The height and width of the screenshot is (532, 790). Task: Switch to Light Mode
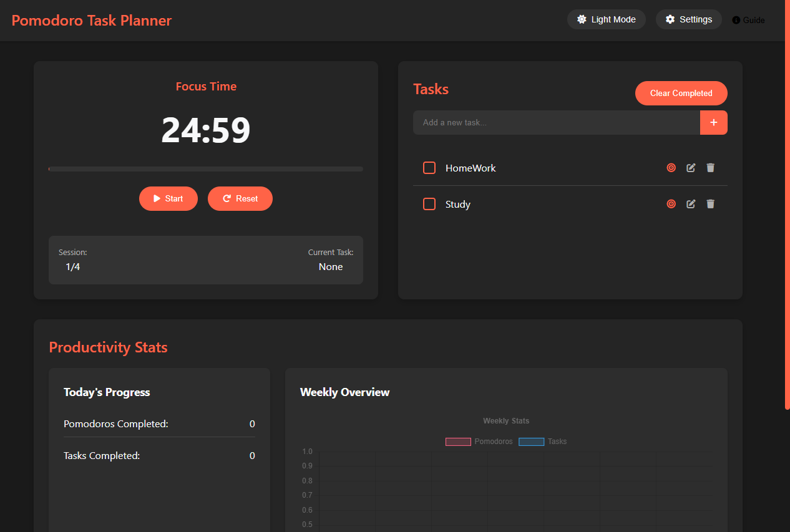606,19
